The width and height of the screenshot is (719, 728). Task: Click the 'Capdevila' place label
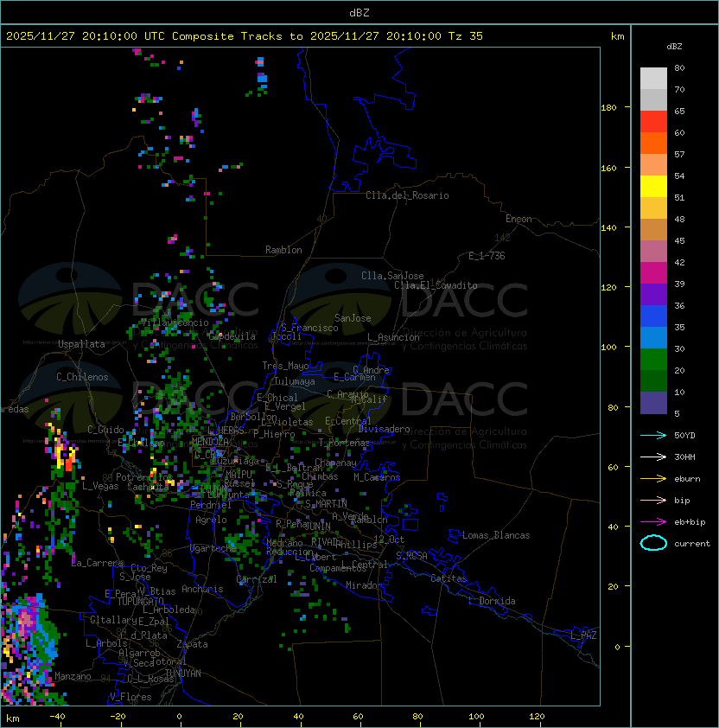(x=232, y=336)
